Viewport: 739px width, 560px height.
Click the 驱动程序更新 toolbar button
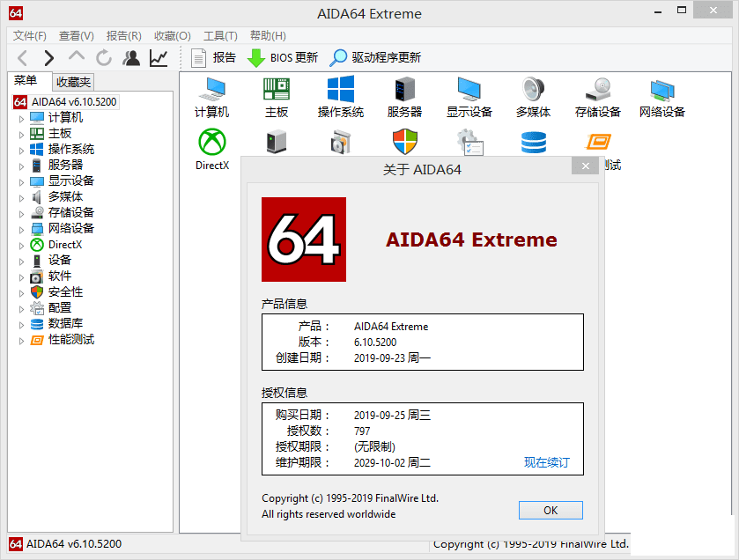375,58
